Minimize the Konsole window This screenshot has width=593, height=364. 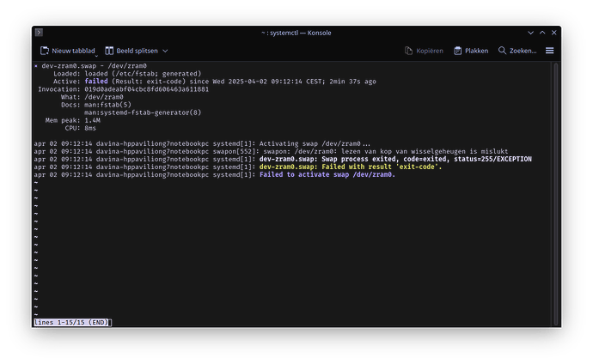(530, 33)
